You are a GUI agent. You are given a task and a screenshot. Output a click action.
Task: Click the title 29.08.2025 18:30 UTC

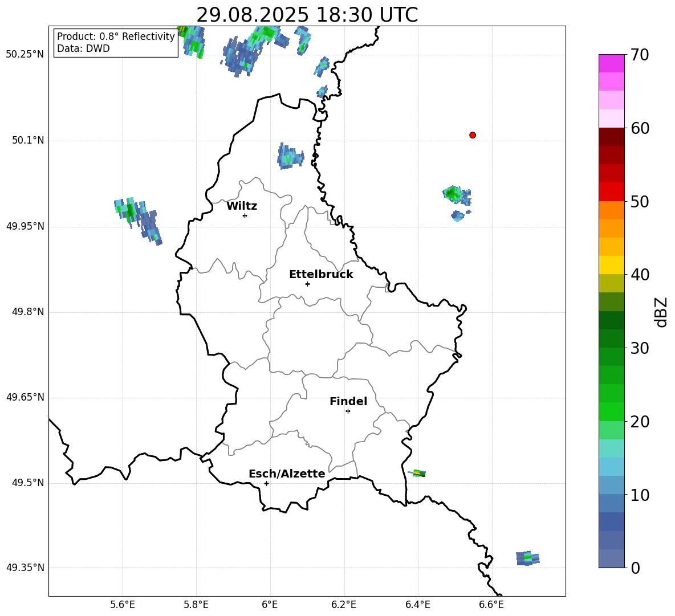point(307,15)
